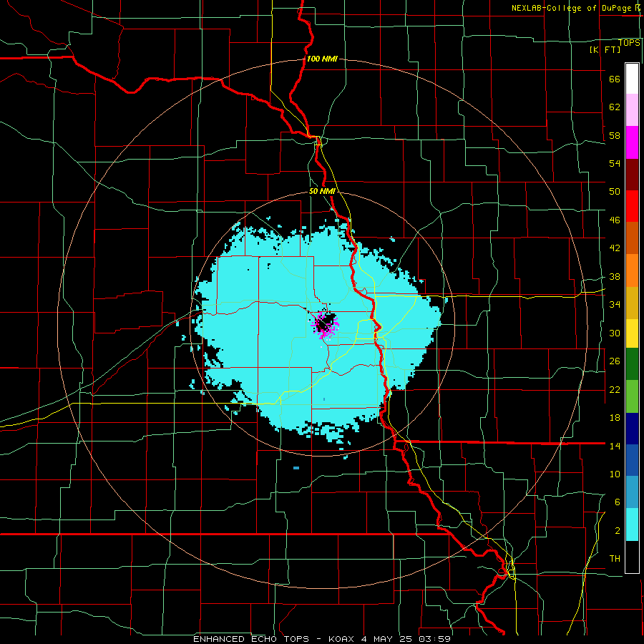Click the 14 legend value

click(x=615, y=446)
